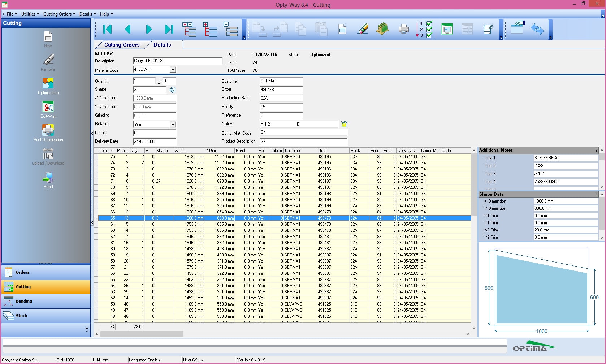The height and width of the screenshot is (364, 606).
Task: Open the Cutting Orders menu
Action: 59,14
